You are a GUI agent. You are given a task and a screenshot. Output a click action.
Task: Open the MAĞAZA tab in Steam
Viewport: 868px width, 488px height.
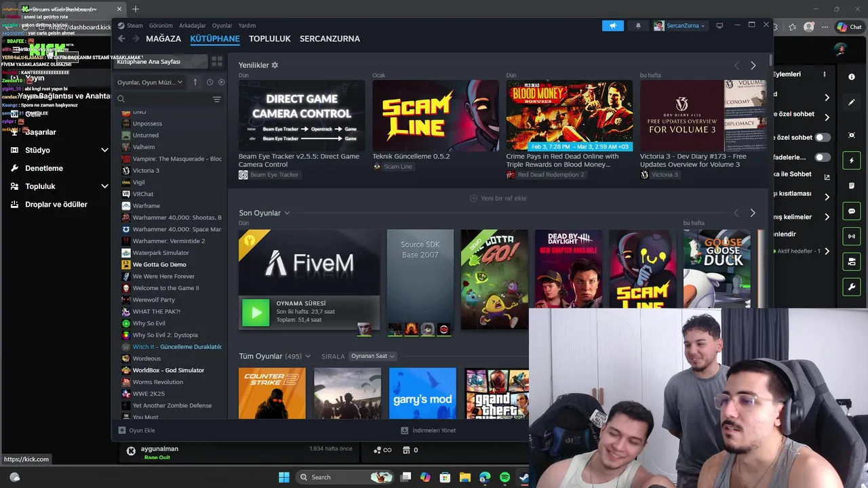click(x=163, y=39)
